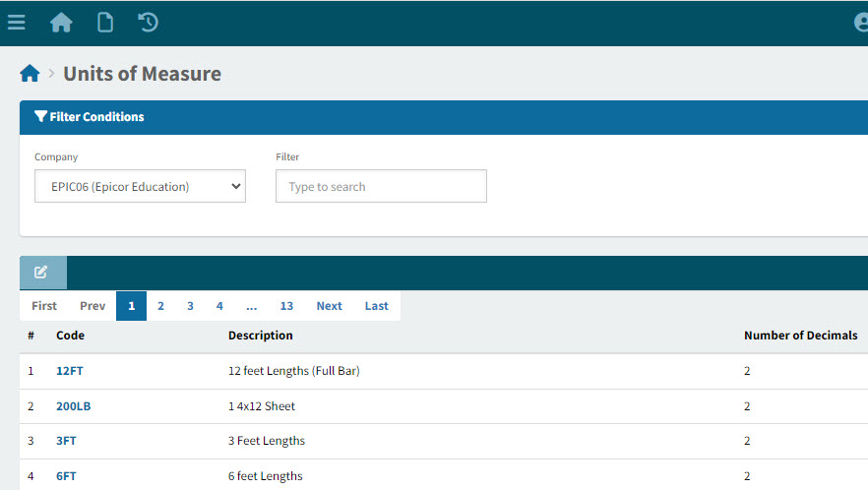Jump to Last page
868x490 pixels.
376,306
